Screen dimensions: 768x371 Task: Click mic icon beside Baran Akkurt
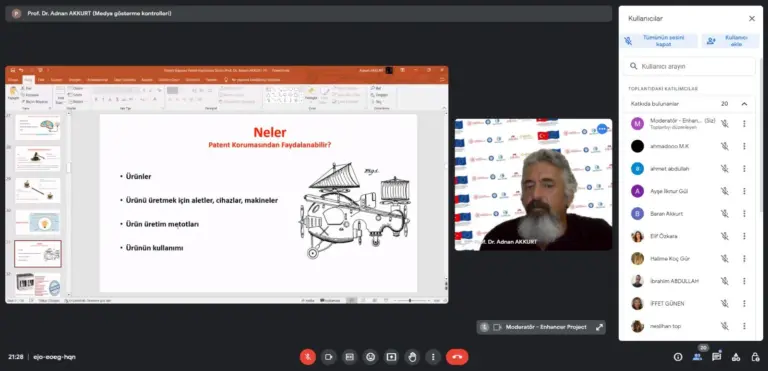724,214
